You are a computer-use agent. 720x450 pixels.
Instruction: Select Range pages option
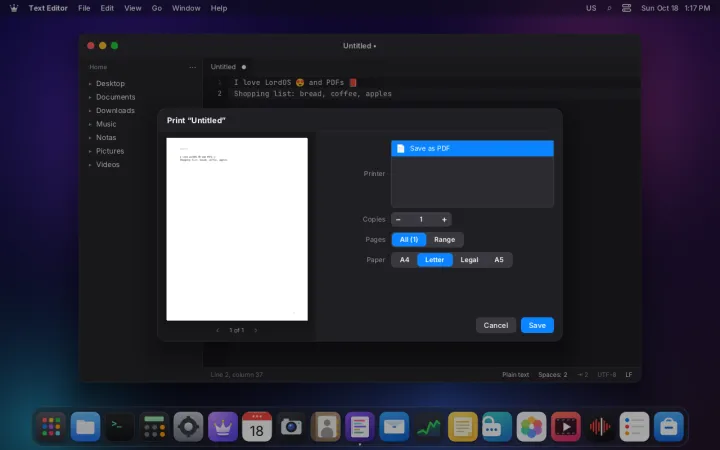click(444, 239)
